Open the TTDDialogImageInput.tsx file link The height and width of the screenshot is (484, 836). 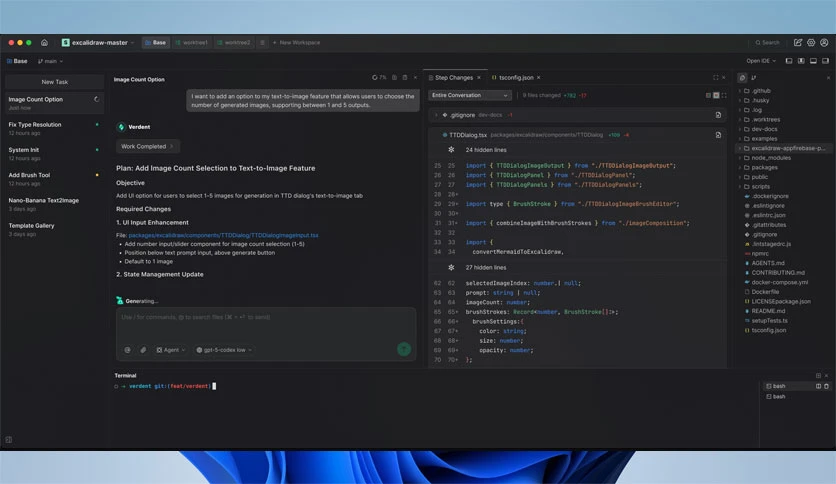pyautogui.click(x=223, y=235)
